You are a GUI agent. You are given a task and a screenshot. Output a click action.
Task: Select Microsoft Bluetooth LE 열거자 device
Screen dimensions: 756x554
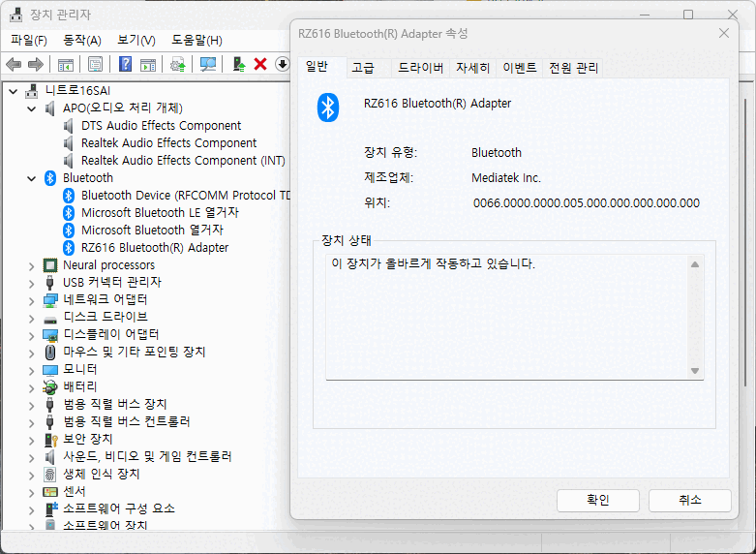tap(160, 212)
